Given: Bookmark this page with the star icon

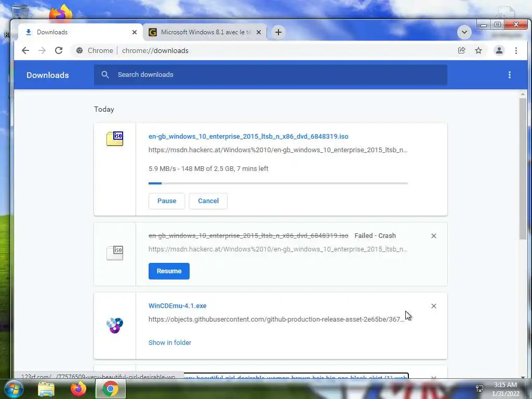Looking at the screenshot, I should click(x=478, y=50).
